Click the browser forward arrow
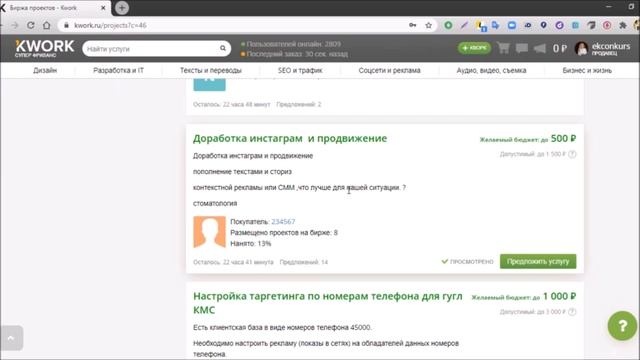Viewport: 640px width, 360px height. 15,25
